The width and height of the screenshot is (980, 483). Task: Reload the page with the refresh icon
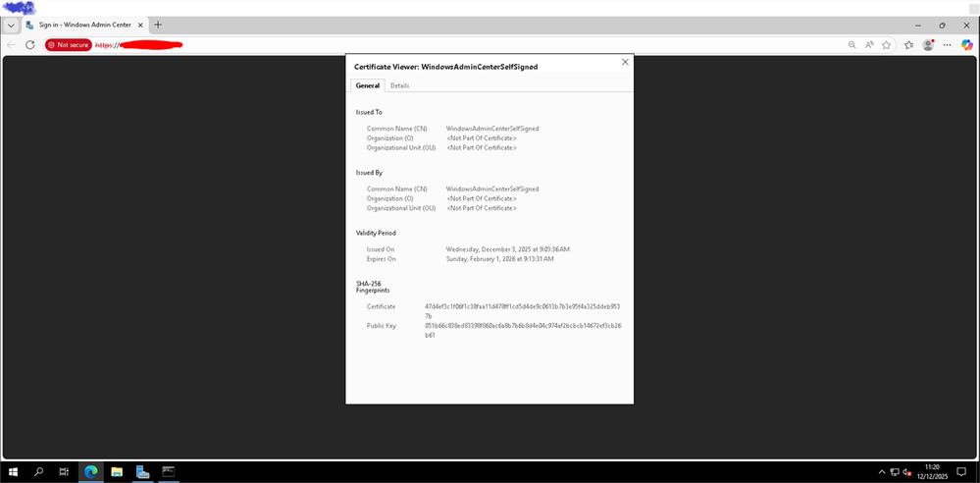pos(29,45)
